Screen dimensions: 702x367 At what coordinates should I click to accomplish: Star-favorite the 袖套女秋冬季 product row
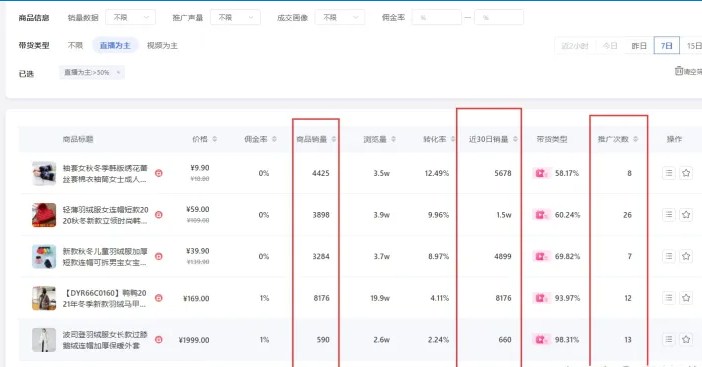coord(686,173)
